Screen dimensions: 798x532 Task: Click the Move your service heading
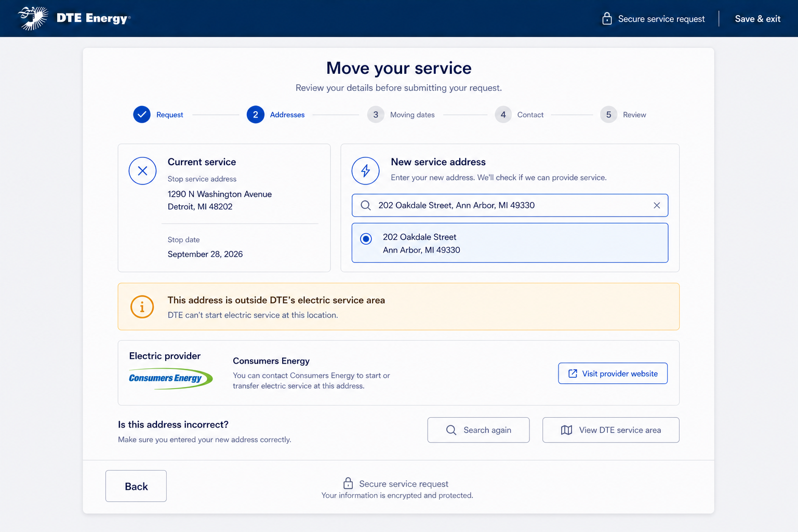(x=399, y=68)
